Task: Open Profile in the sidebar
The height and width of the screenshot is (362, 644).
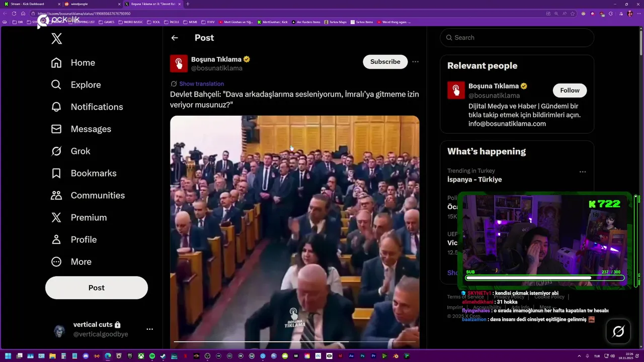Action: click(74, 239)
